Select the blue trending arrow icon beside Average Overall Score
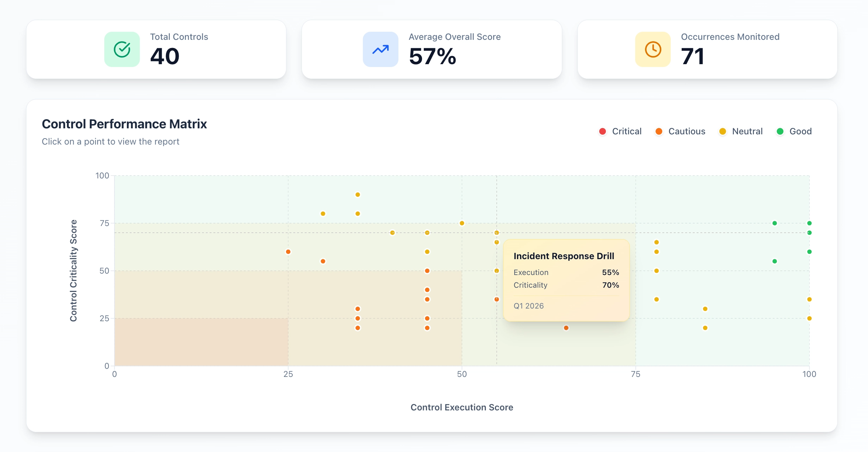 pyautogui.click(x=380, y=49)
